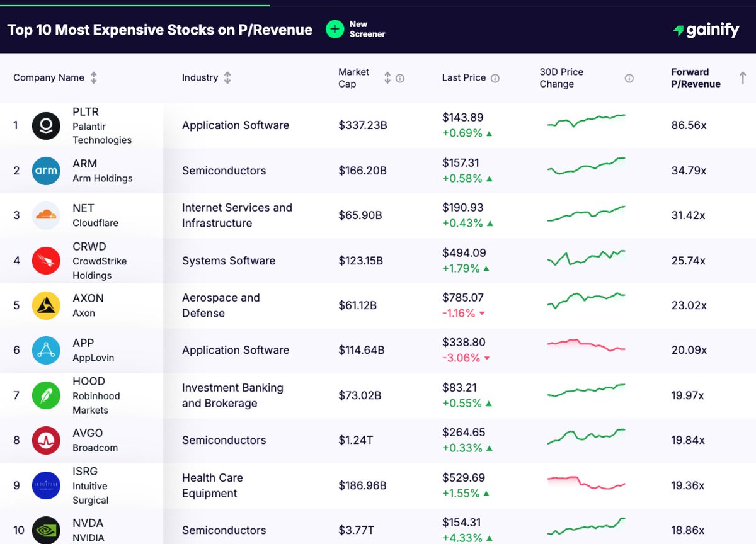Image resolution: width=756 pixels, height=544 pixels.
Task: Open AVGO 30D price sparkline
Action: pos(586,436)
